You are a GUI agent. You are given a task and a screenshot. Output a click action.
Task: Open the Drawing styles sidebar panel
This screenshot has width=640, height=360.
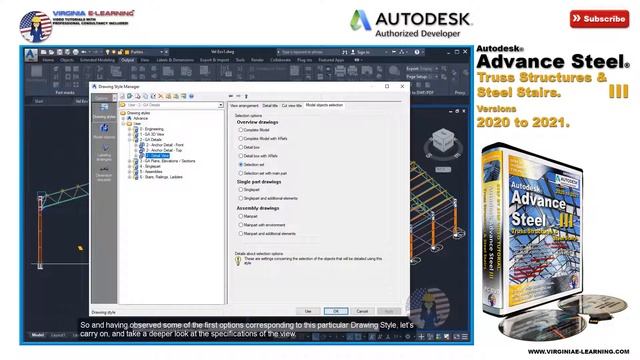(104, 111)
